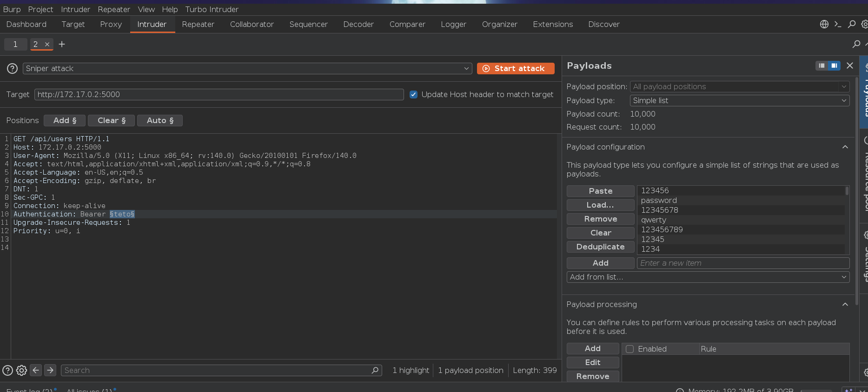Viewport: 868px width, 392px height.
Task: Open editor settings gear below request
Action: coord(21,370)
